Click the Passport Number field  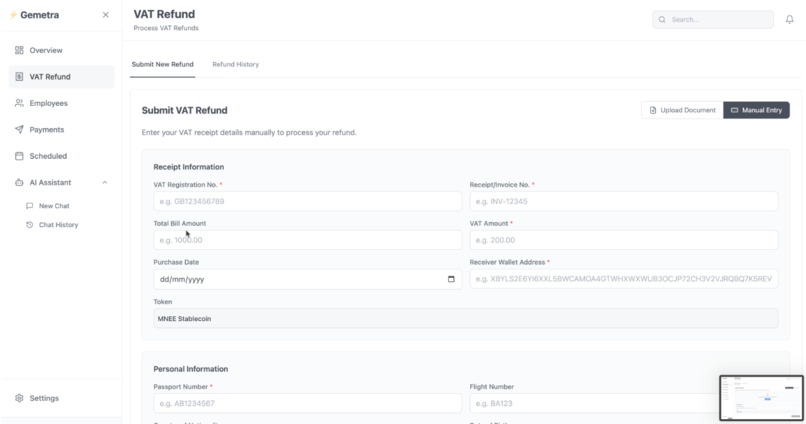307,403
